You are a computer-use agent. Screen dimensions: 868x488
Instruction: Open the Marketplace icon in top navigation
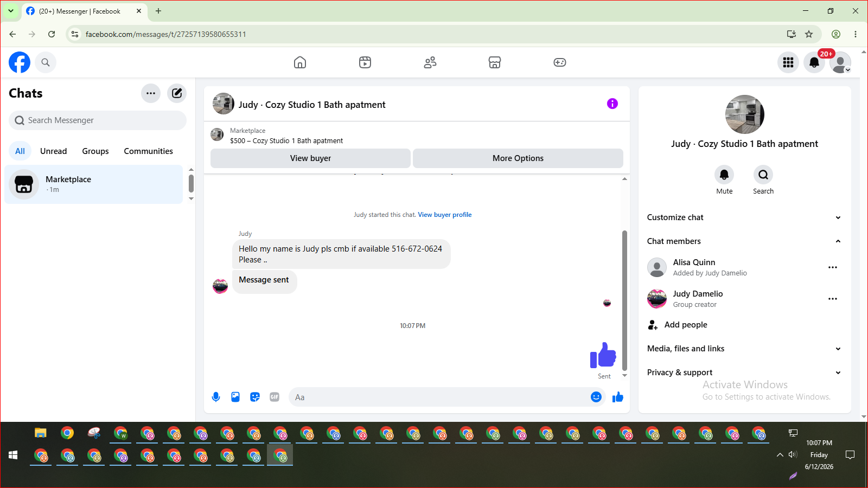click(495, 62)
